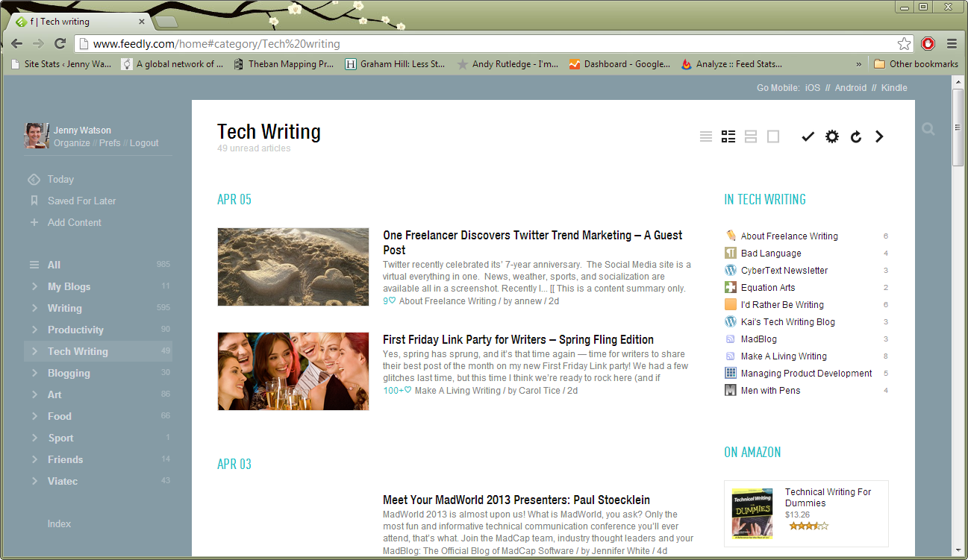This screenshot has width=968, height=560.
Task: Bookmark this page with the star icon
Action: 904,44
